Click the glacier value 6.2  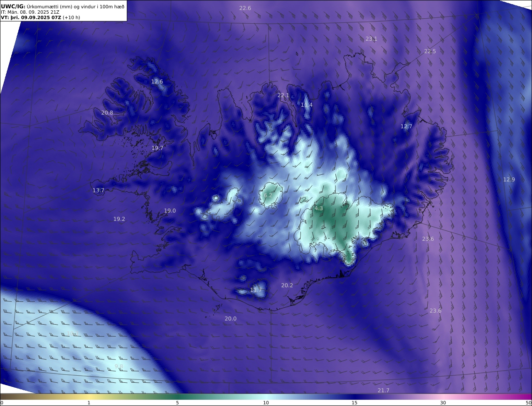(x=268, y=196)
